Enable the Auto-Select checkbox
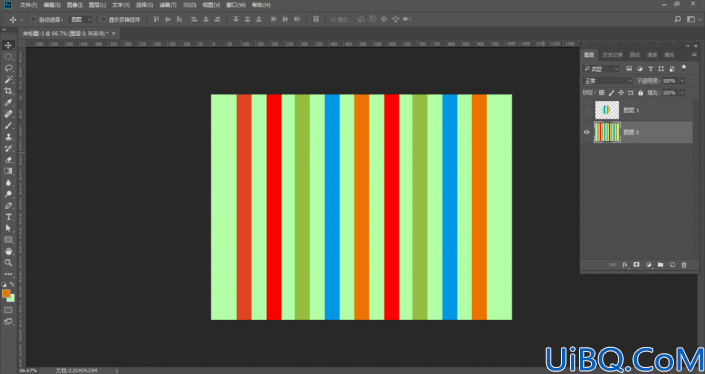This screenshot has width=705, height=374. 33,19
